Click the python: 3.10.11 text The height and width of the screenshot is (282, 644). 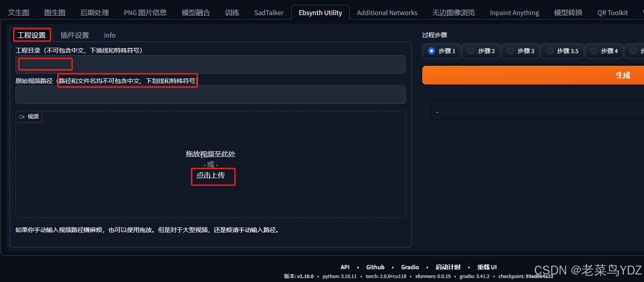tap(339, 276)
